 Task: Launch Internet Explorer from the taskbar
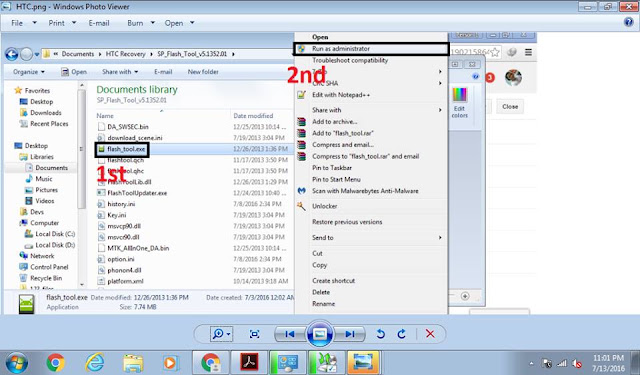pos(95,363)
